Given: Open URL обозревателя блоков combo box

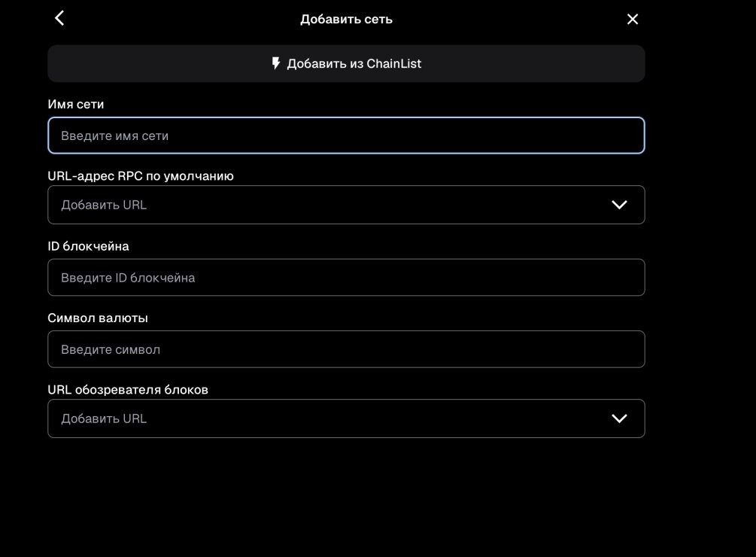Looking at the screenshot, I should point(346,419).
